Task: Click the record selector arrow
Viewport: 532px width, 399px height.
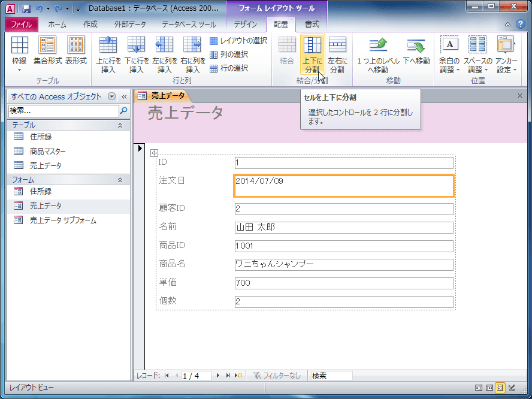Action: click(x=140, y=148)
